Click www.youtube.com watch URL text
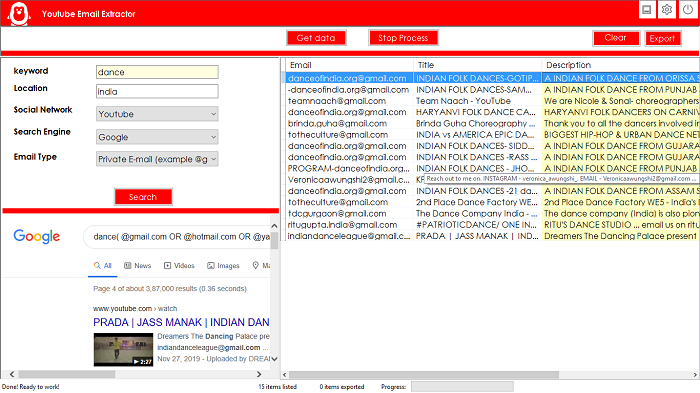Screen dimensions: 700x393 (x=135, y=309)
